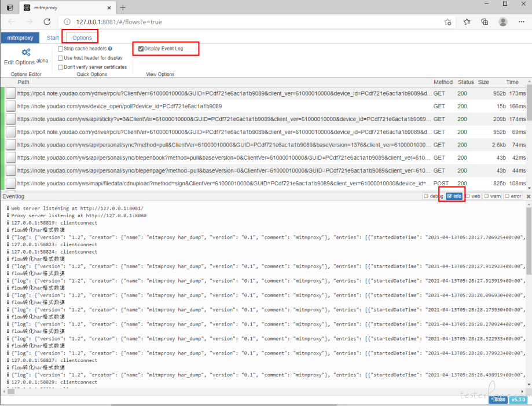Open the tab actions menu icon
Viewport: 532px width, 406px height.
pyautogui.click(x=10, y=8)
